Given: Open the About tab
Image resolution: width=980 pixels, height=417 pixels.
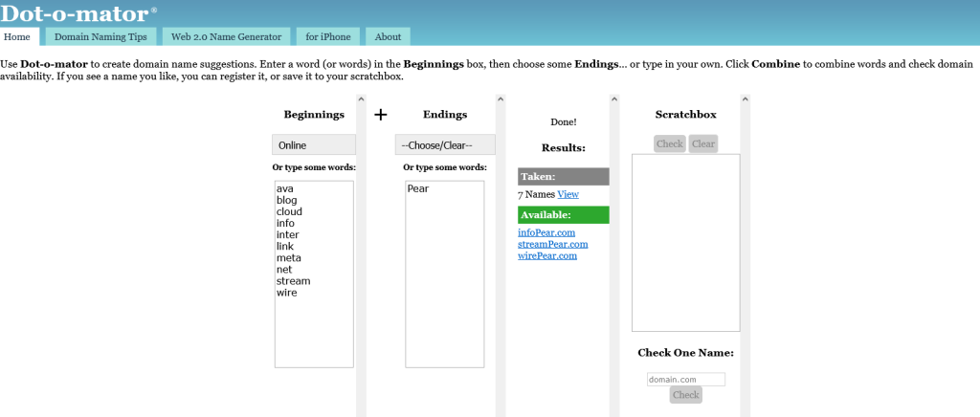Looking at the screenshot, I should pos(389,37).
